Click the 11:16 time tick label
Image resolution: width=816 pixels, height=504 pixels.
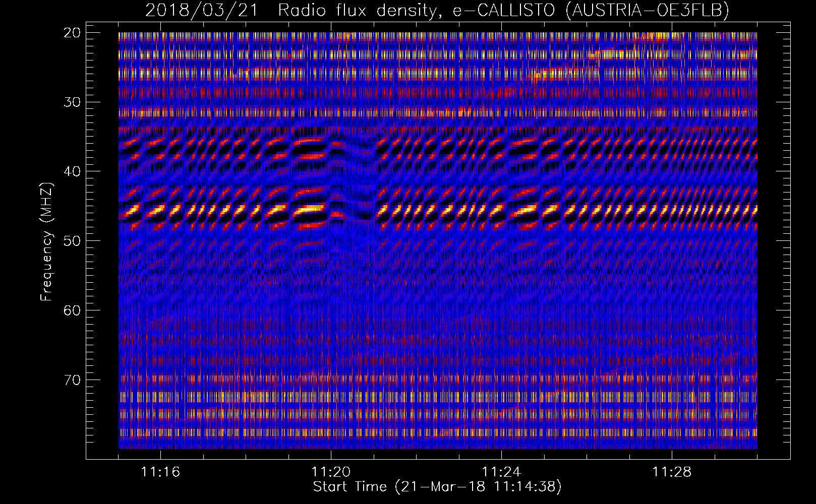pyautogui.click(x=160, y=472)
